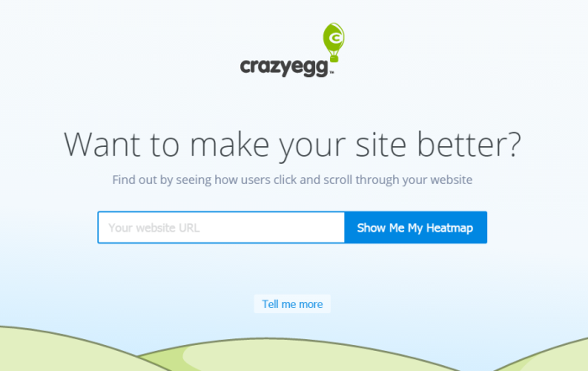588x371 pixels.
Task: Click the placeholder text Your website URL
Action: pyautogui.click(x=154, y=227)
